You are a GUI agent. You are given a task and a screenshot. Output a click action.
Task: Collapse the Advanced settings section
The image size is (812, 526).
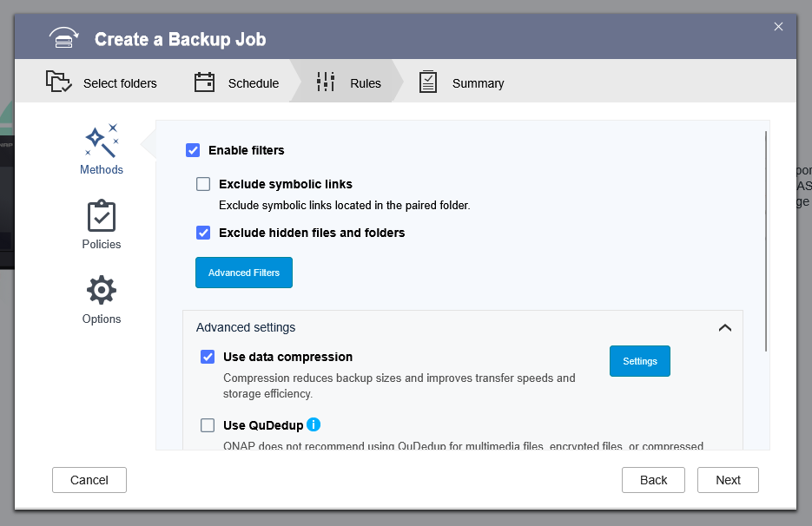point(724,328)
